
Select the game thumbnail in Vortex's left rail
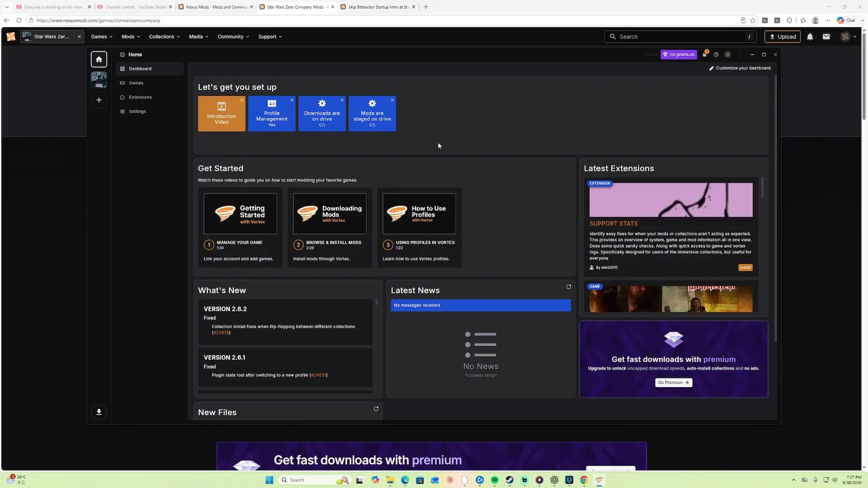click(99, 80)
